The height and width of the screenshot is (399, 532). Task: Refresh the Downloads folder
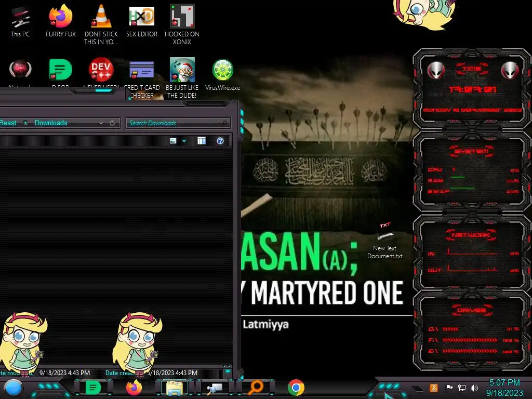[x=112, y=123]
